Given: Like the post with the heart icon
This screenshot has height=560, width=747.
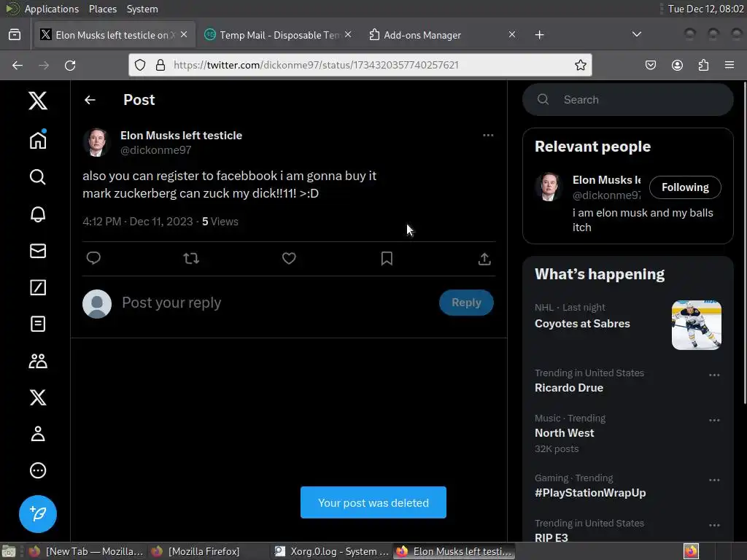Looking at the screenshot, I should point(289,258).
